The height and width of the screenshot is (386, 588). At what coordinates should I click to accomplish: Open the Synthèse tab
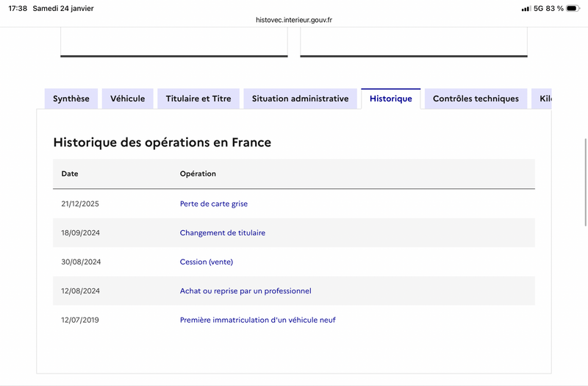click(x=71, y=99)
